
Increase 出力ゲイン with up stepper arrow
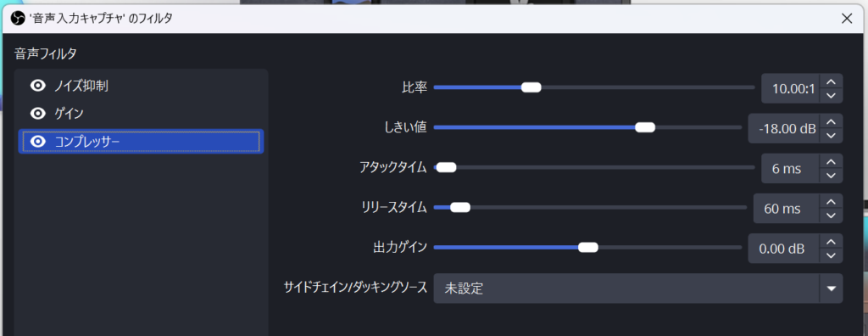(831, 241)
